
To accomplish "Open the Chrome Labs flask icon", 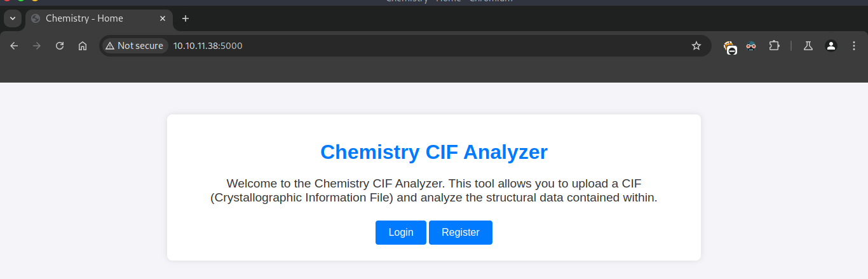I will (x=808, y=46).
